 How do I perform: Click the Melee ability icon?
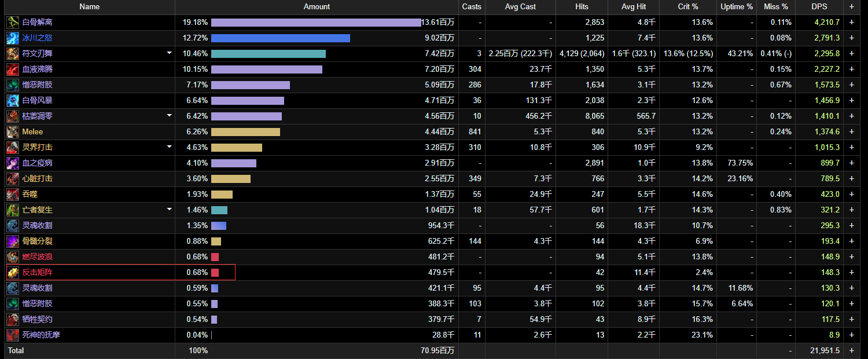coord(13,132)
